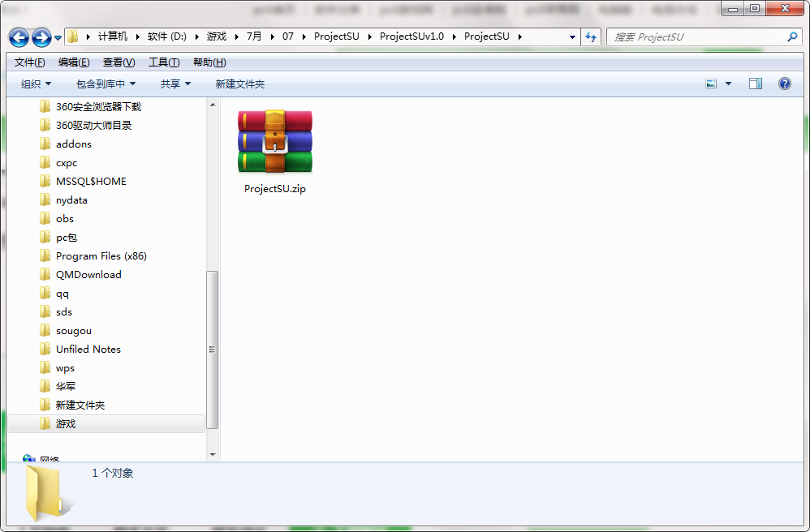Open help with the question mark icon

(x=784, y=84)
